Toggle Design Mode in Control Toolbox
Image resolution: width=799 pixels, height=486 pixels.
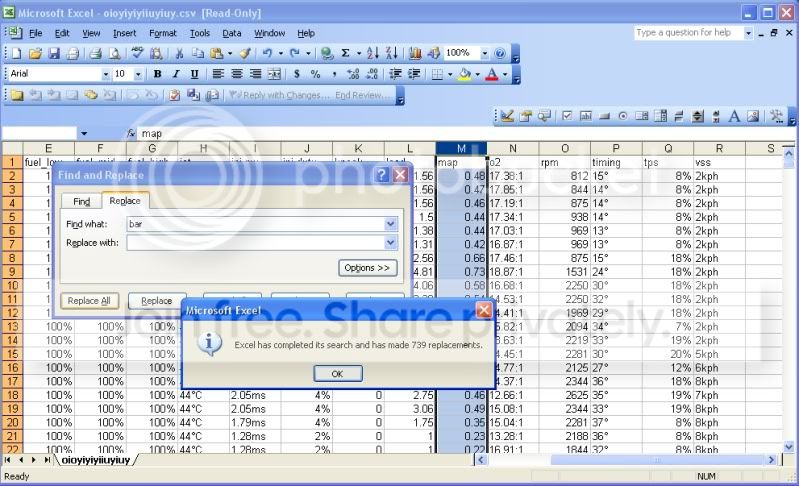coord(507,116)
